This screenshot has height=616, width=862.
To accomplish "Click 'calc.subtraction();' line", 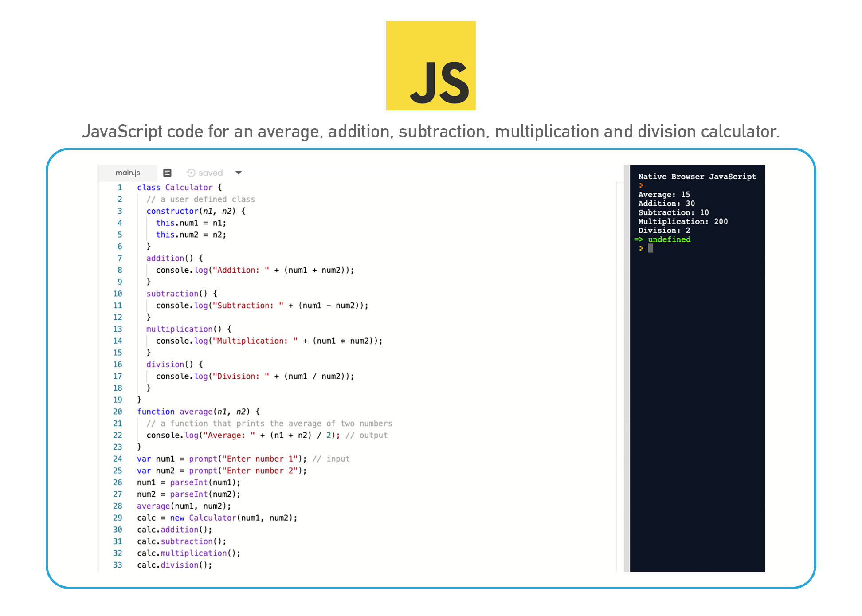I will (182, 541).
